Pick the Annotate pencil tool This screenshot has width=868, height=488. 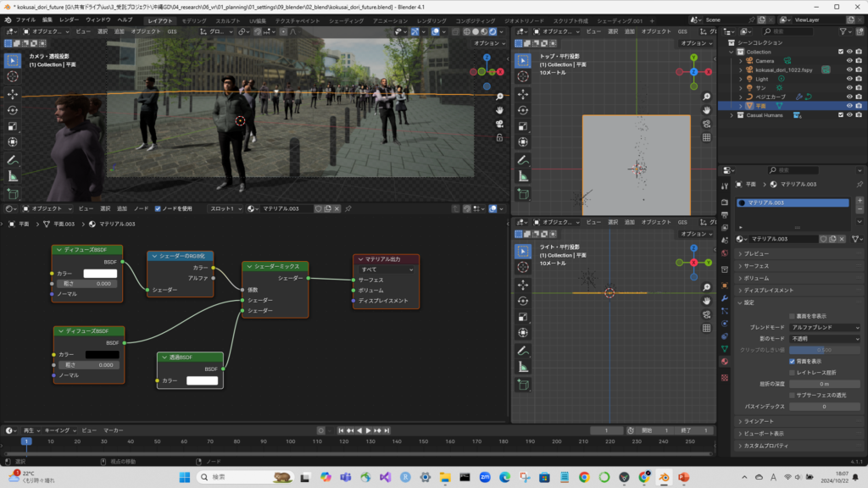[x=13, y=159]
